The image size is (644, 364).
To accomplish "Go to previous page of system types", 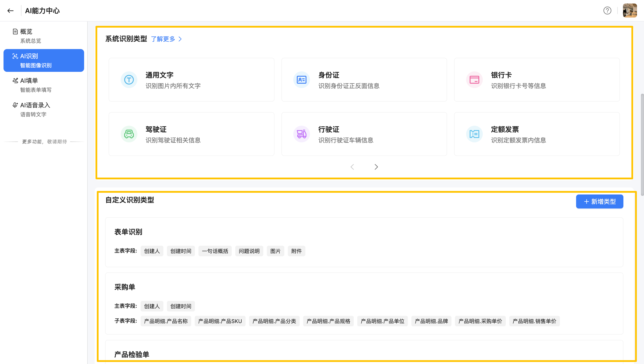I will (352, 167).
